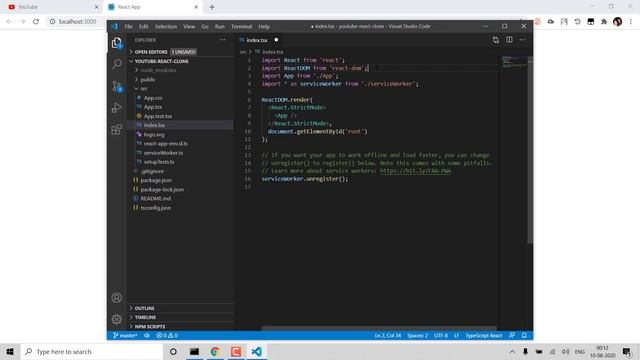Select the index.tsx editor tab

257,40
